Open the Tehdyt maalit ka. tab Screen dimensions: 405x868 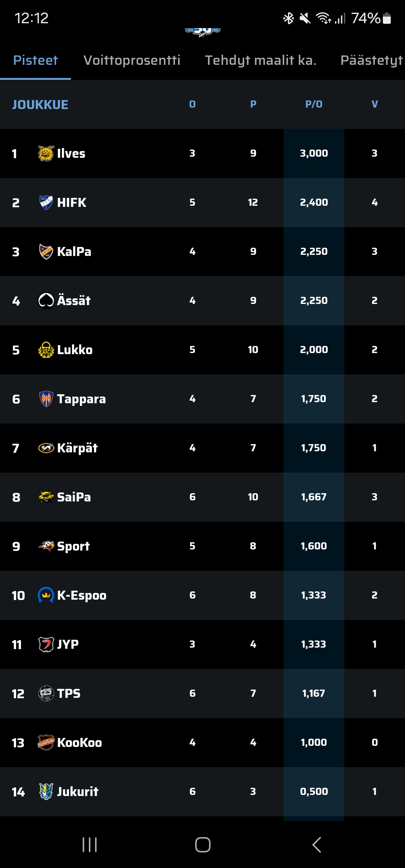pyautogui.click(x=261, y=60)
